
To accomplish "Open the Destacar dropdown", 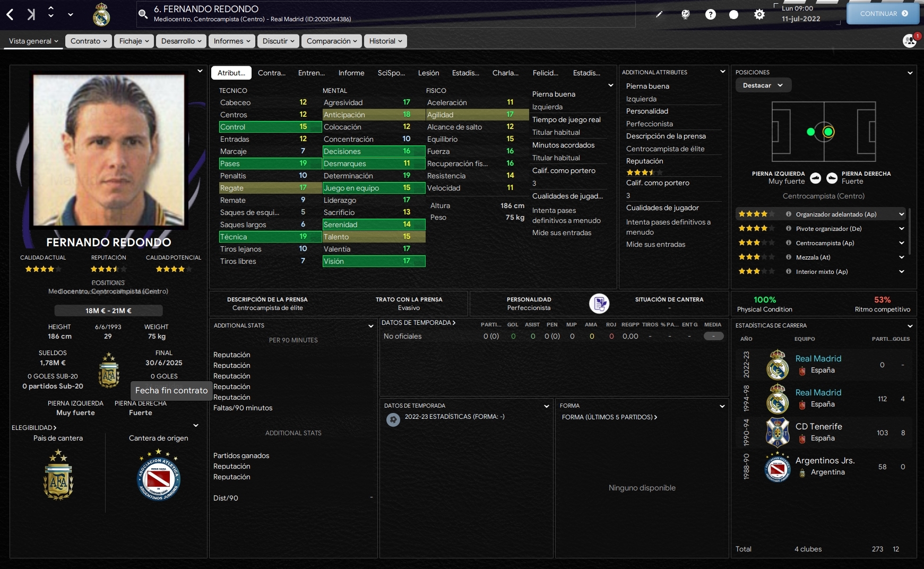I will click(763, 85).
